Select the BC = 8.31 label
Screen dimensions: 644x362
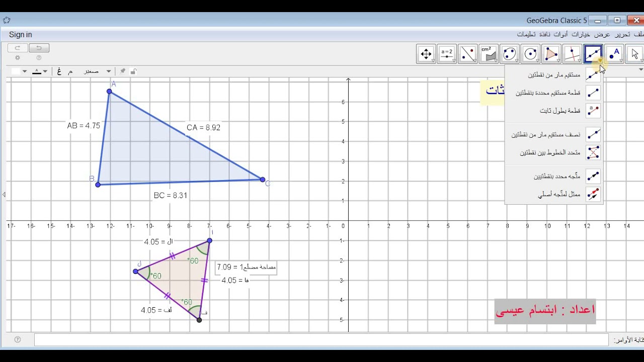coord(170,196)
